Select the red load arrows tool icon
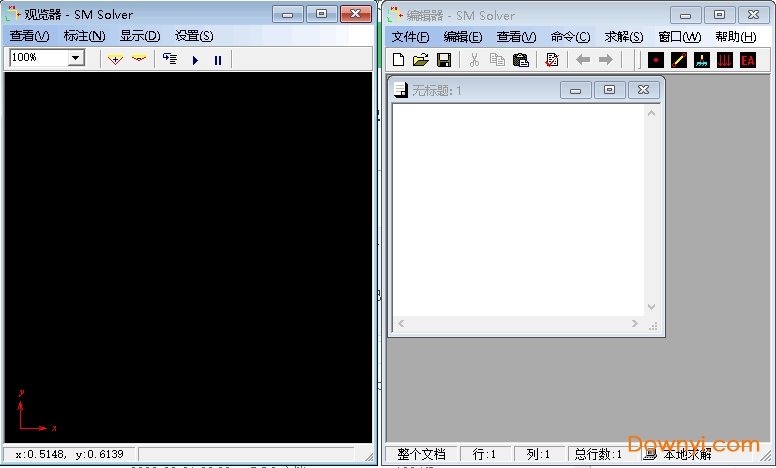The width and height of the screenshot is (776, 468). (x=725, y=60)
